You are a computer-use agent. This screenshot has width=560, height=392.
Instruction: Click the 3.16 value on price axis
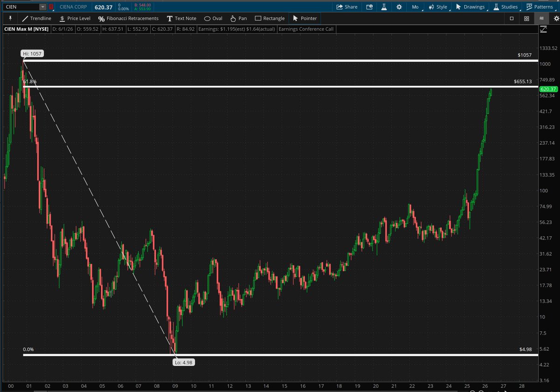tap(545, 380)
